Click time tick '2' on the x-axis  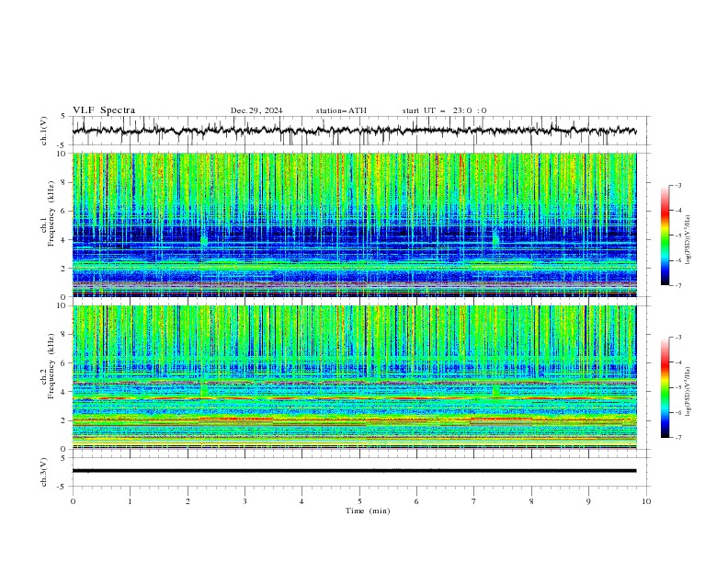click(x=188, y=501)
